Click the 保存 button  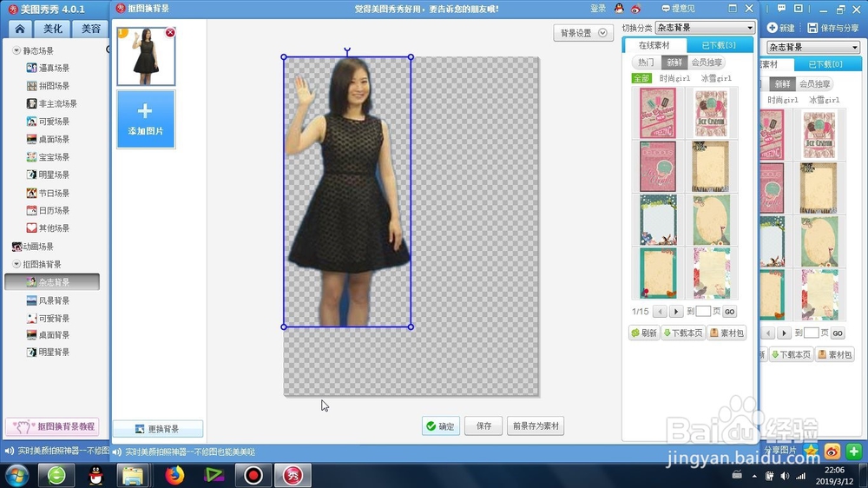(483, 426)
